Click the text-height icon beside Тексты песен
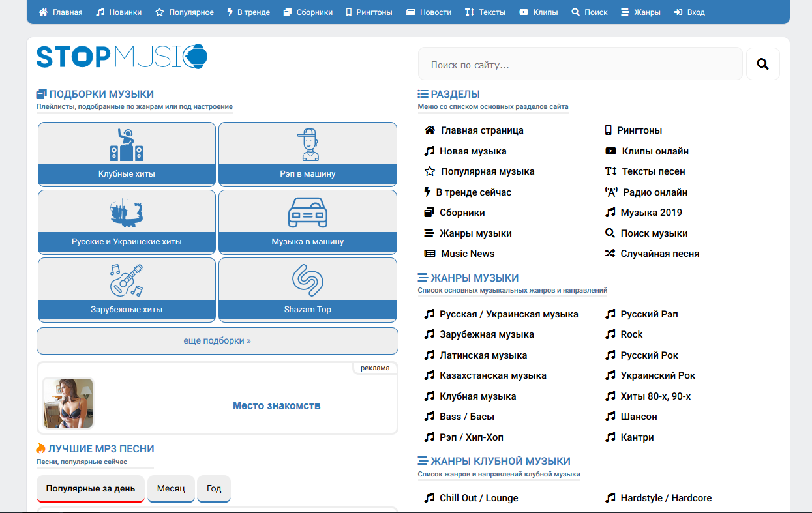 610,171
